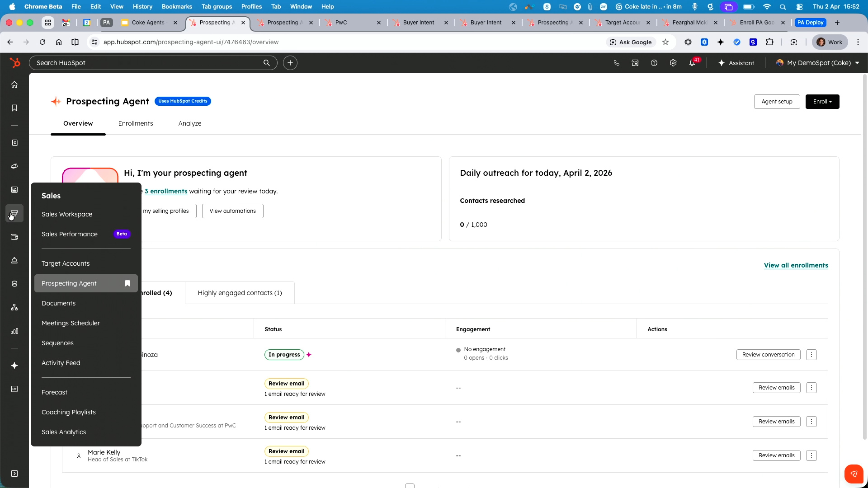Open the Data Management database sidebar icon

point(14,284)
